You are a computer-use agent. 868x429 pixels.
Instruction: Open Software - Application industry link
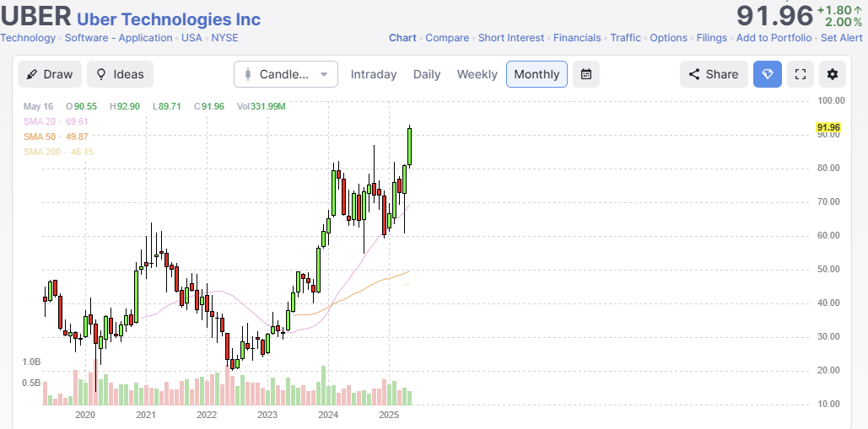pos(118,38)
